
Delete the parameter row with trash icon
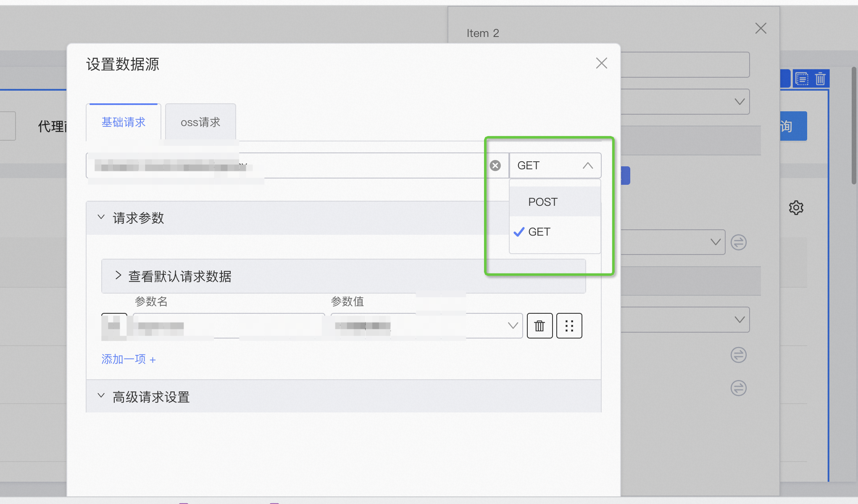pyautogui.click(x=540, y=325)
